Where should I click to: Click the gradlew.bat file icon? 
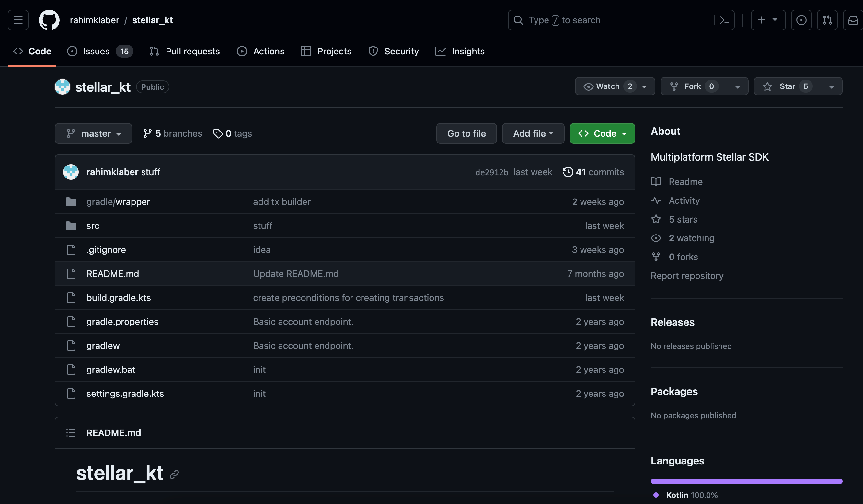[71, 370]
